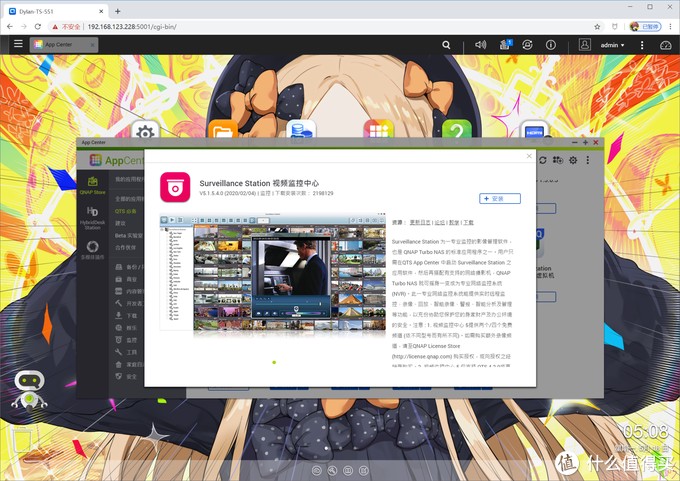The height and width of the screenshot is (481, 680).
Task: Bookmark this page with the star icon
Action: coord(597,26)
